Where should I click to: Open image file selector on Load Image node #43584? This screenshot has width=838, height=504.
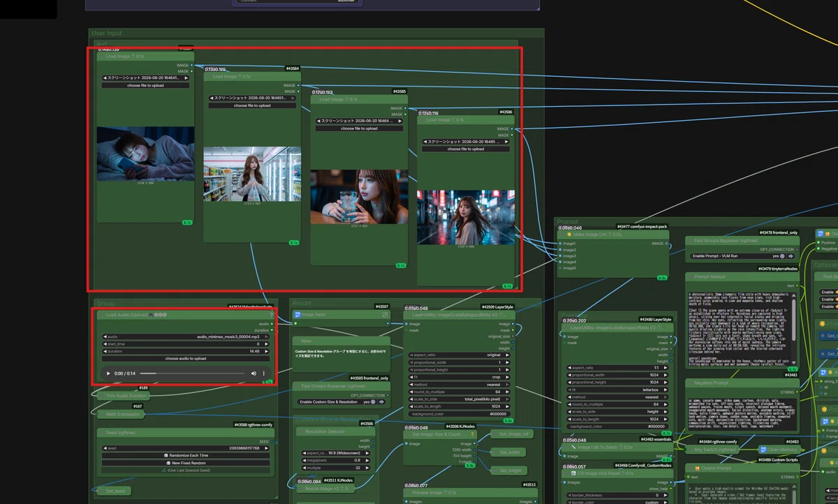pos(252,98)
